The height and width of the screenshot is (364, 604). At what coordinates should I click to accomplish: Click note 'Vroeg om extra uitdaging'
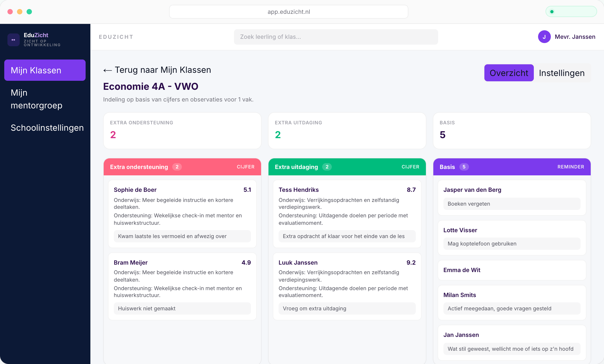347,308
